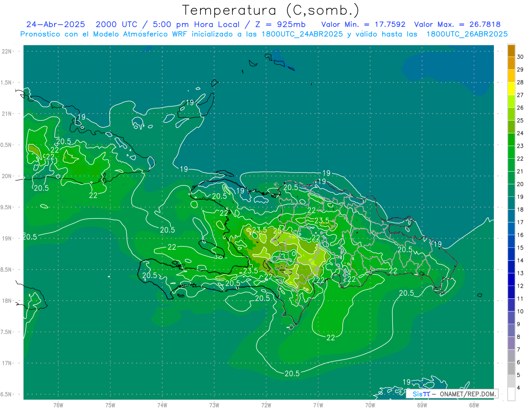Click the color scale label "30"

(x=520, y=57)
